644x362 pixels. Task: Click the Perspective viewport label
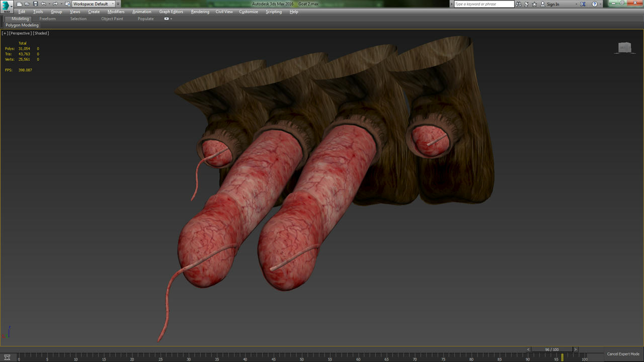(x=21, y=33)
